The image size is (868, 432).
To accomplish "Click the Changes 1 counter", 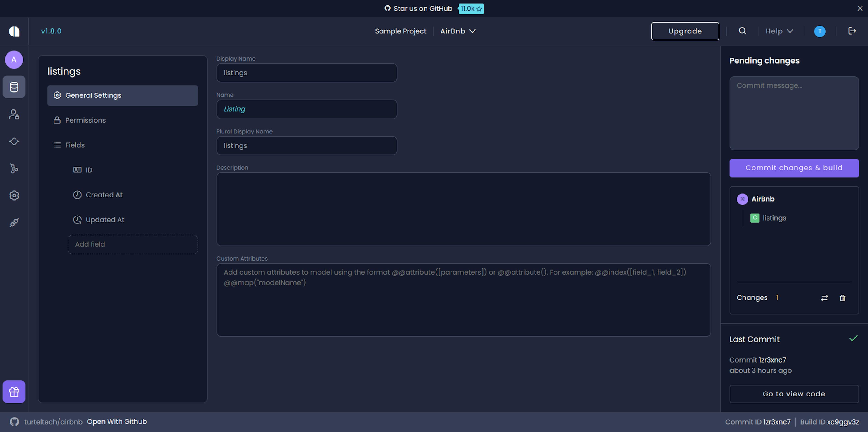I will [x=757, y=298].
